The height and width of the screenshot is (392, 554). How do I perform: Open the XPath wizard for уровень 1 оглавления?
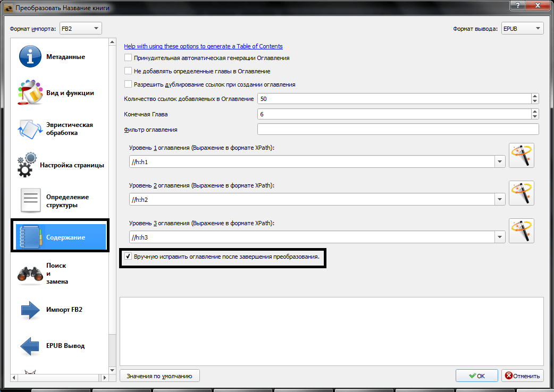click(x=521, y=155)
